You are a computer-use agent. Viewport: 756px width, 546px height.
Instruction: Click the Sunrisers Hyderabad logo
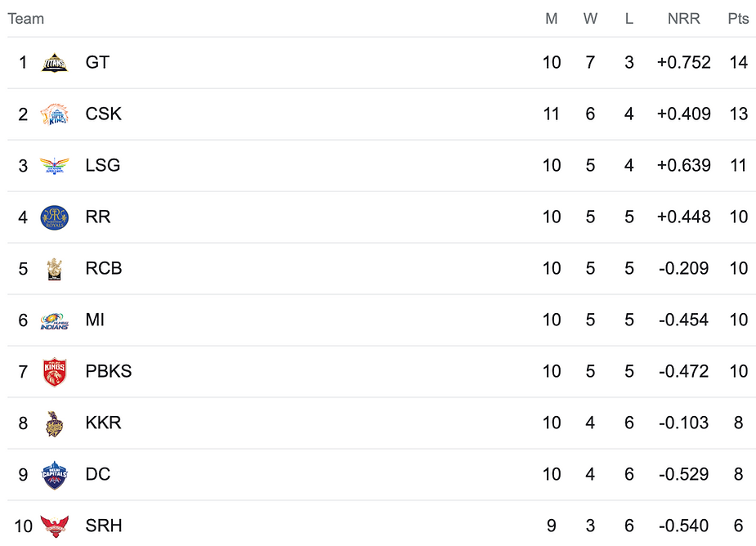click(x=55, y=526)
